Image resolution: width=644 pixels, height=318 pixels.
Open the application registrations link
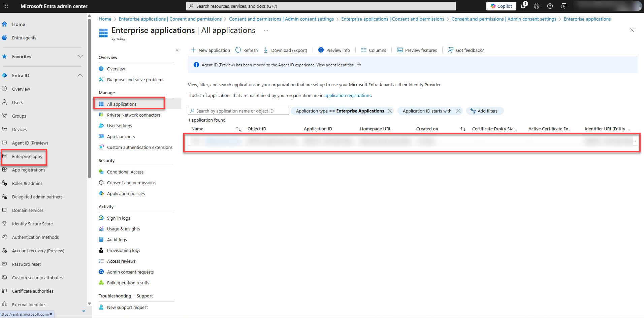pyautogui.click(x=348, y=96)
